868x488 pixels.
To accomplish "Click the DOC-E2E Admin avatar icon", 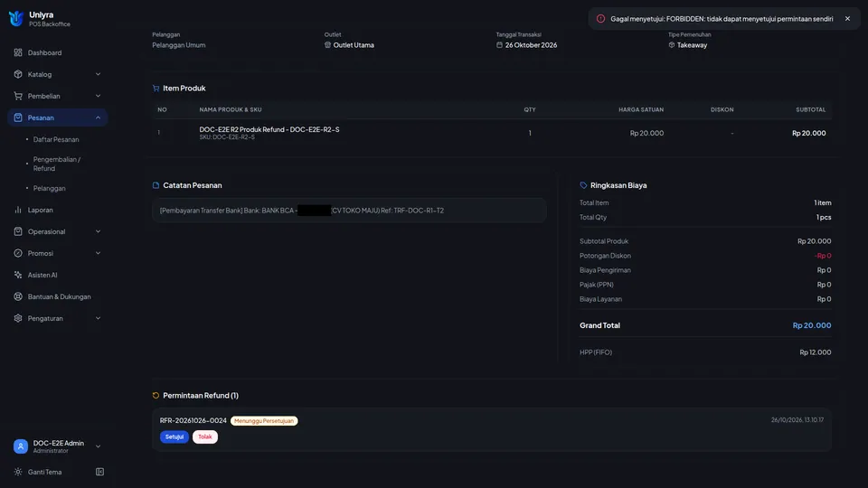I will click(21, 446).
